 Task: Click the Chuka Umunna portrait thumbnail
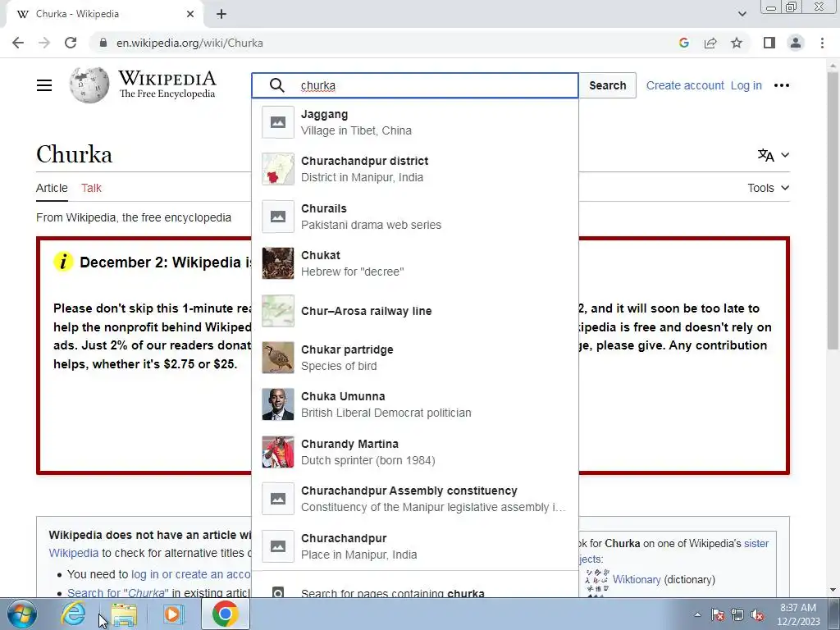click(x=278, y=404)
